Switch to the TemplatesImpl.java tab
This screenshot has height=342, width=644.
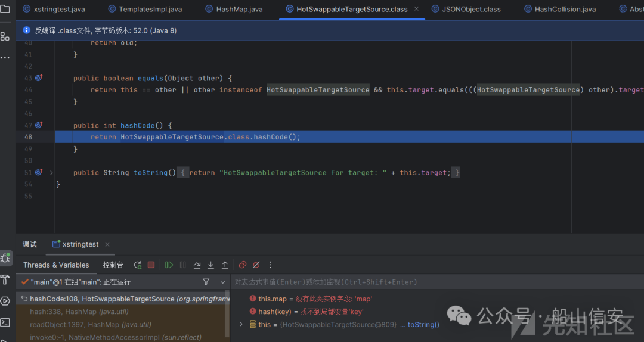(145, 9)
